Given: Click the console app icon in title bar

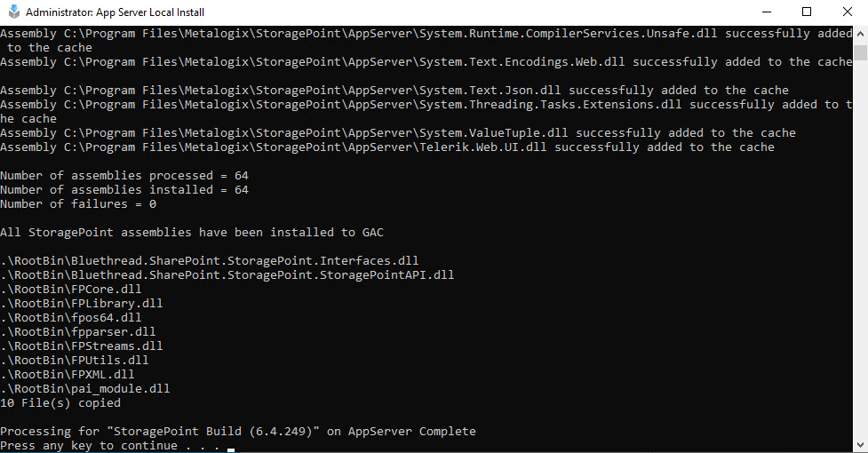Looking at the screenshot, I should (12, 12).
